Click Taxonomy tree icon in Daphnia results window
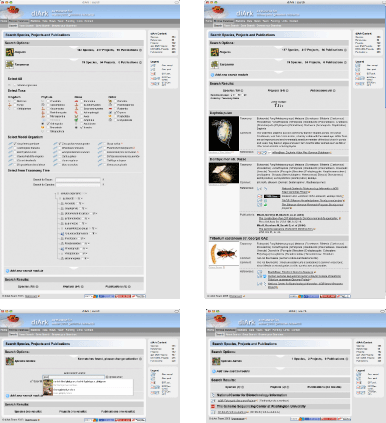 [x=215, y=64]
